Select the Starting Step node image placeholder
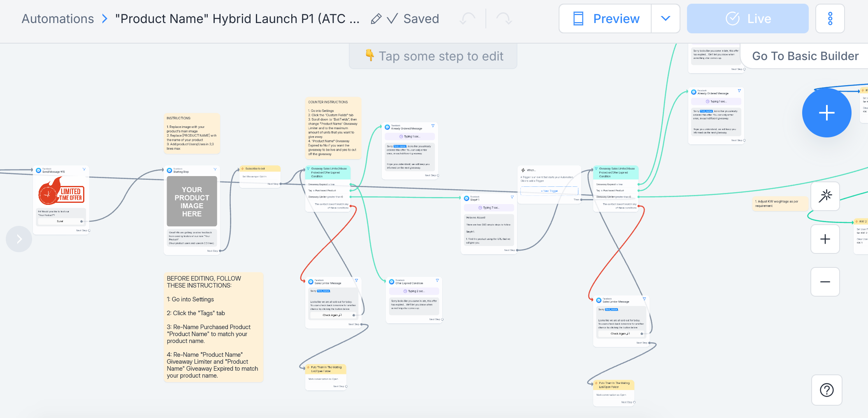The height and width of the screenshot is (418, 868). click(192, 202)
